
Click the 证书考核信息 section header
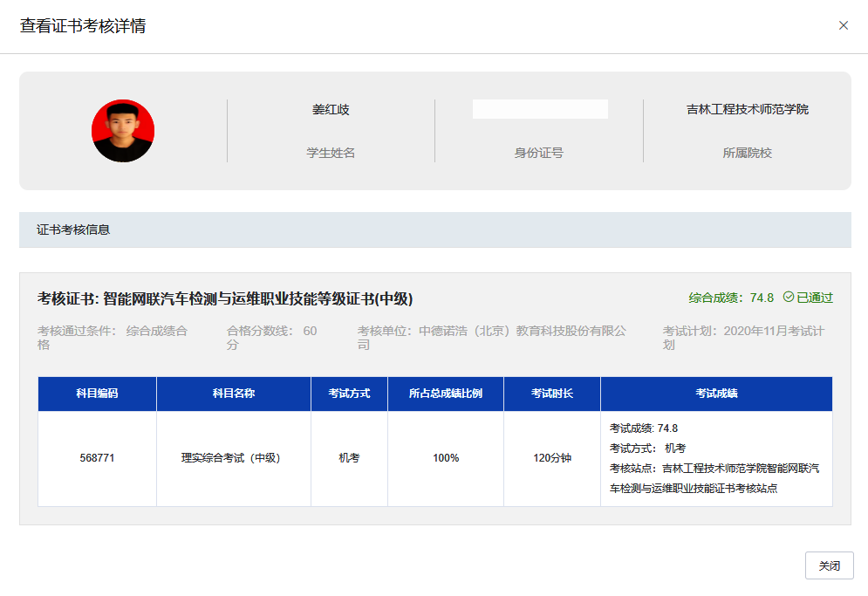tap(73, 230)
